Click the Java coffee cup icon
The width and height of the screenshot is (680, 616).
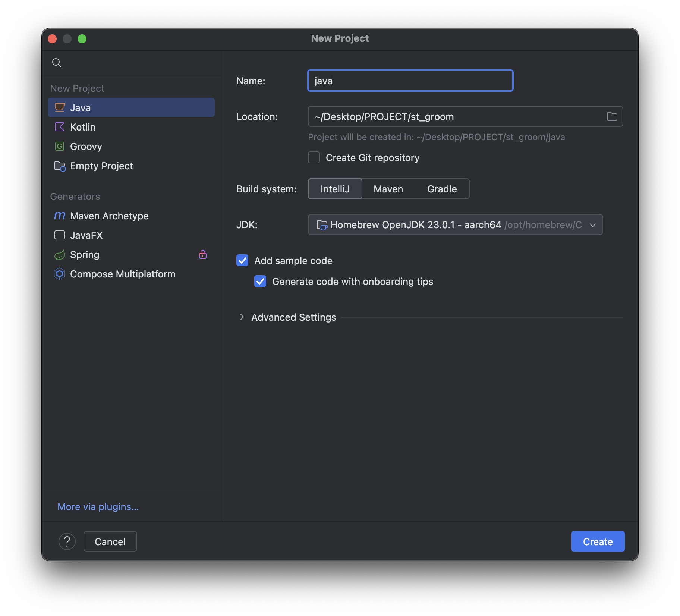(60, 107)
